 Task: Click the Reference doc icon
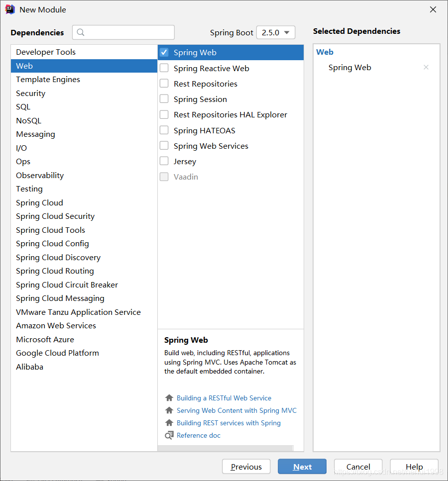pyautogui.click(x=169, y=435)
